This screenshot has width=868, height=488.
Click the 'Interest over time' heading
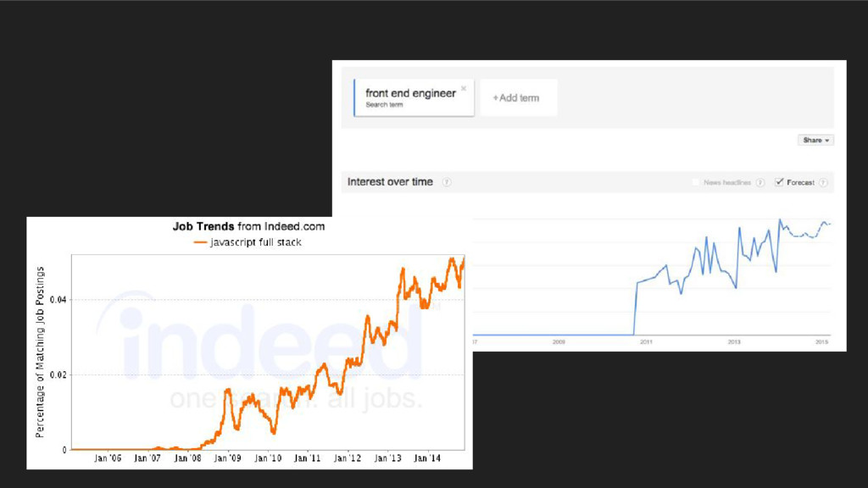(390, 182)
